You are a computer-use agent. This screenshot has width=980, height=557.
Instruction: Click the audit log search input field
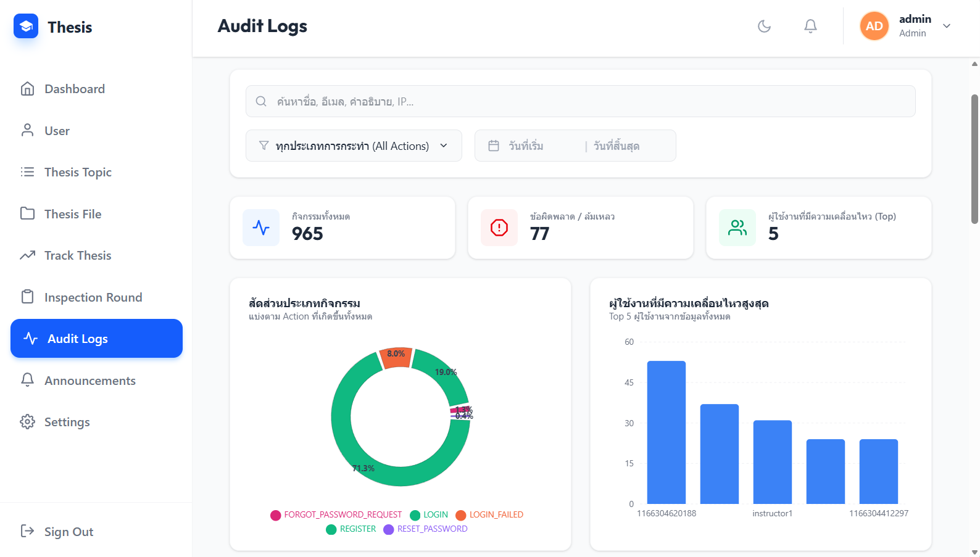pos(580,101)
